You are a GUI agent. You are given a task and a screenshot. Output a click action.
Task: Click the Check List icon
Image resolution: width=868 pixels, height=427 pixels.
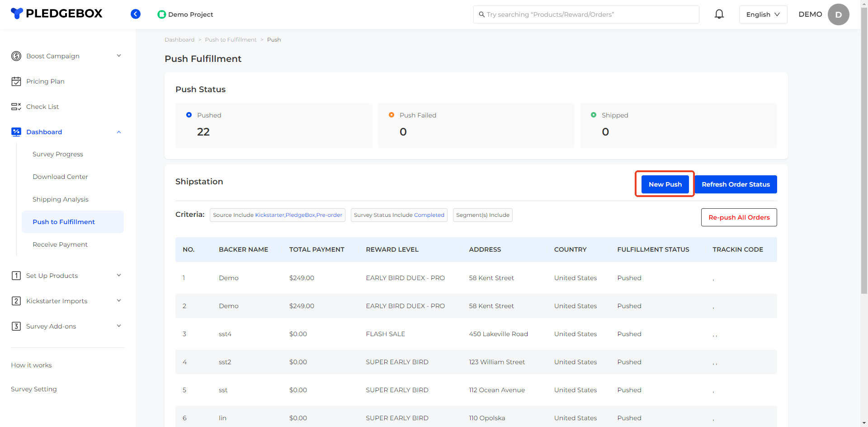(x=16, y=107)
